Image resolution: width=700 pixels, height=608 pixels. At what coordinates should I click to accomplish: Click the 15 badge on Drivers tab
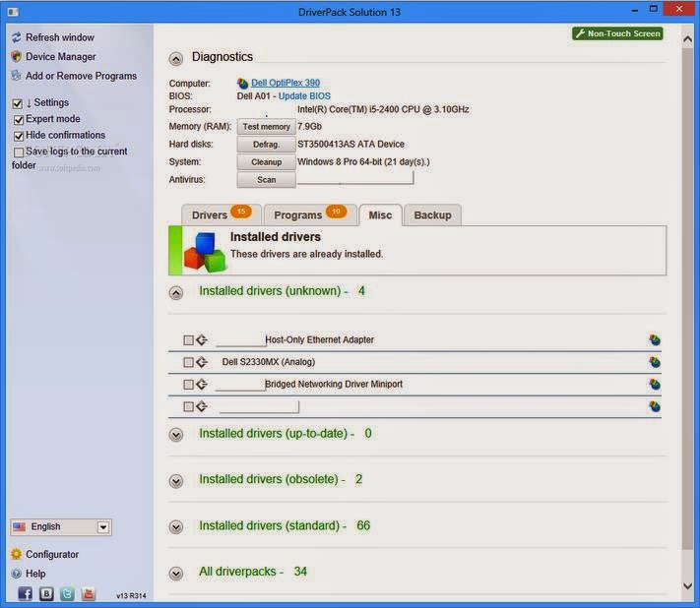tap(241, 211)
